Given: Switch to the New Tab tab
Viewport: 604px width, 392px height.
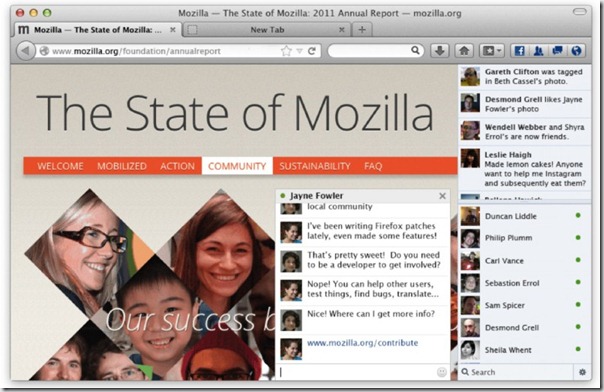Looking at the screenshot, I should click(x=267, y=30).
